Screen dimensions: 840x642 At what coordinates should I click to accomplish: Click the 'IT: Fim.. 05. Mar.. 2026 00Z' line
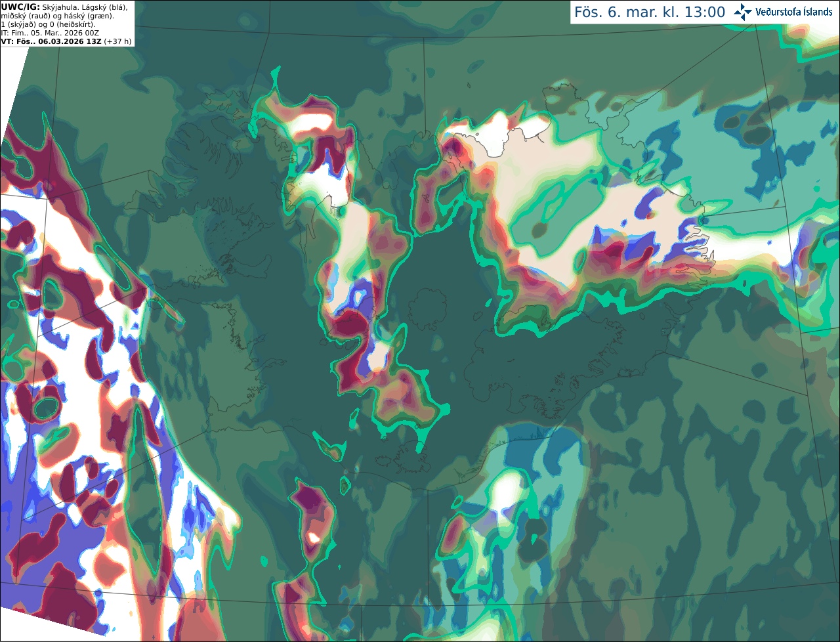[x=50, y=33]
